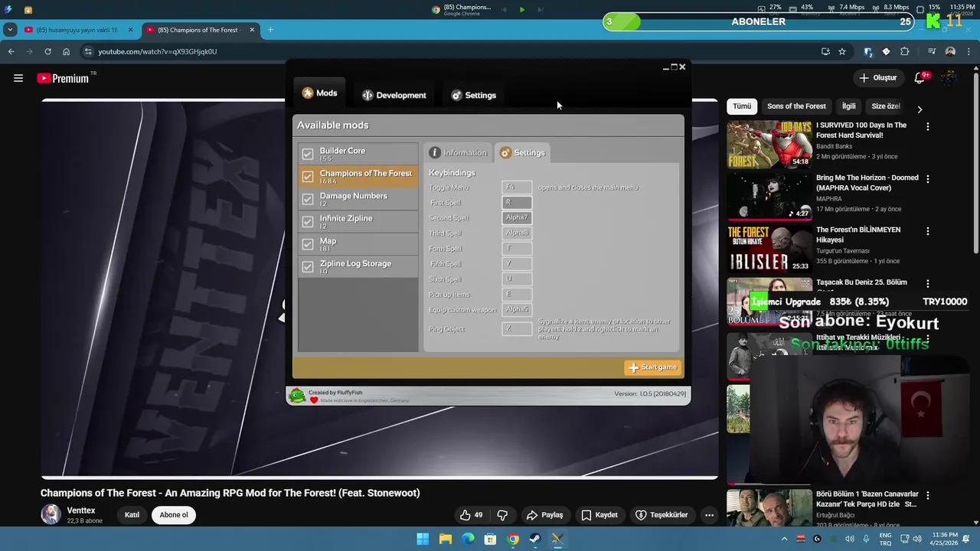Edit the Fifth Spell Y keybinding
Viewport: 980px width, 551px height.
point(517,263)
